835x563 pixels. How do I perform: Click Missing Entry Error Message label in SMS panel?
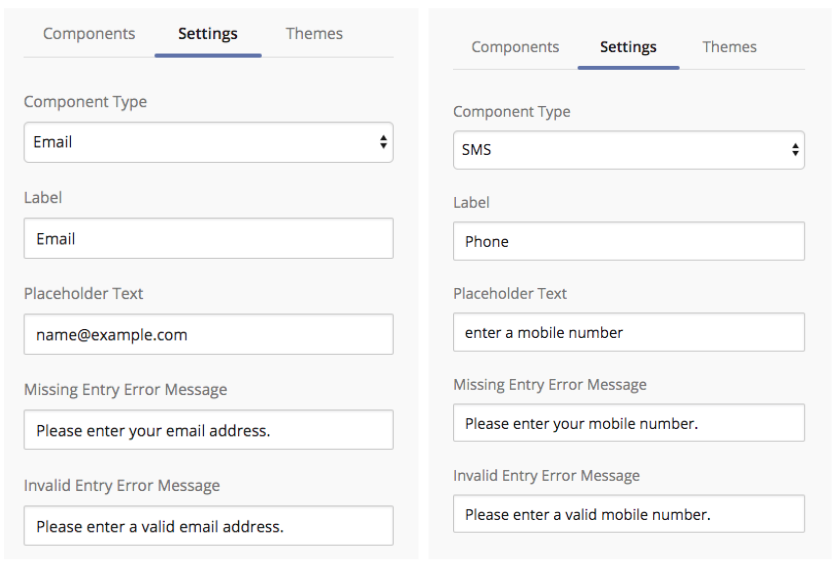pyautogui.click(x=550, y=385)
